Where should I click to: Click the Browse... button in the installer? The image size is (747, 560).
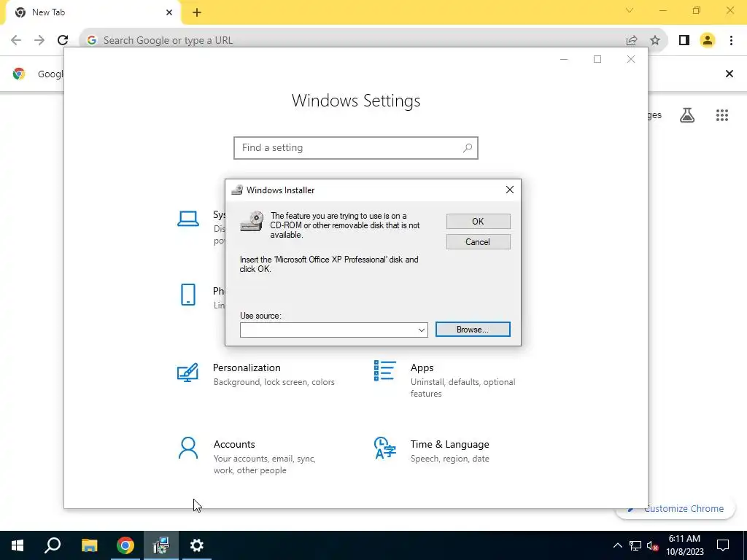click(x=473, y=330)
